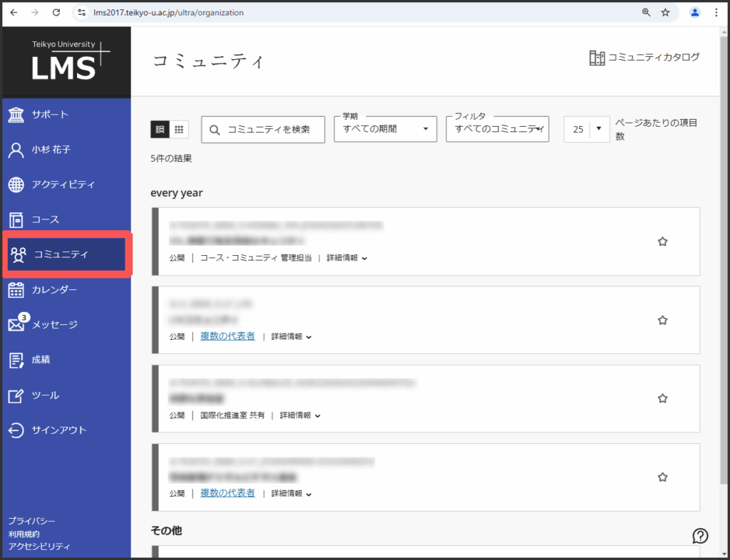
Task: Click the browser forward arrow
Action: (35, 13)
